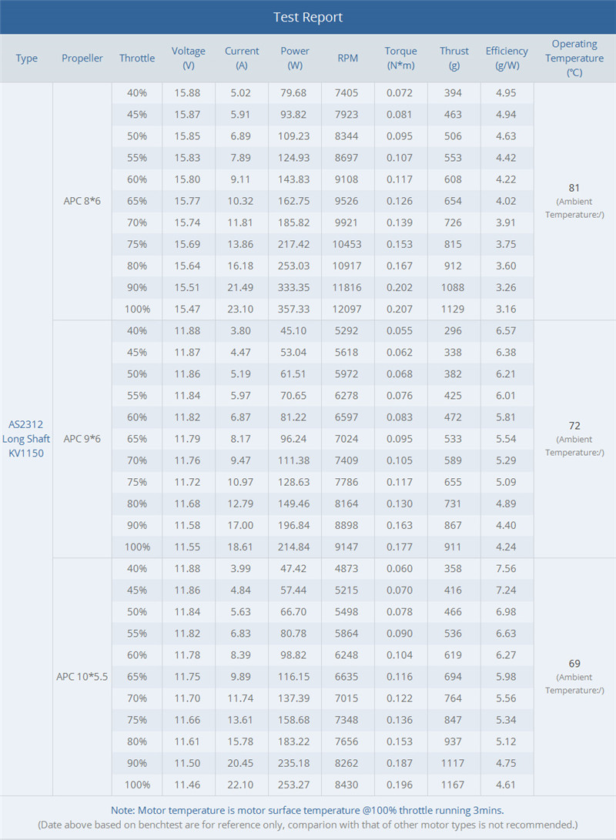The image size is (616, 840).
Task: Select the 81 operating temperature cell
Action: pyautogui.click(x=574, y=201)
